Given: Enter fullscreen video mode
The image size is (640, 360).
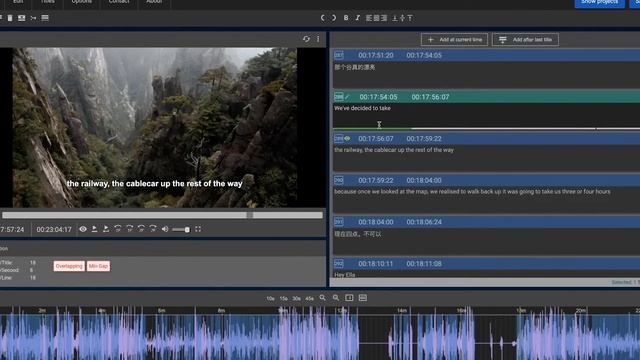Looking at the screenshot, I should coord(198,229).
